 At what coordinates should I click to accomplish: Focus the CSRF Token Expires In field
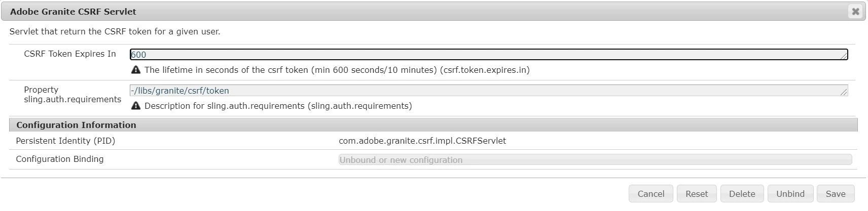pos(487,55)
